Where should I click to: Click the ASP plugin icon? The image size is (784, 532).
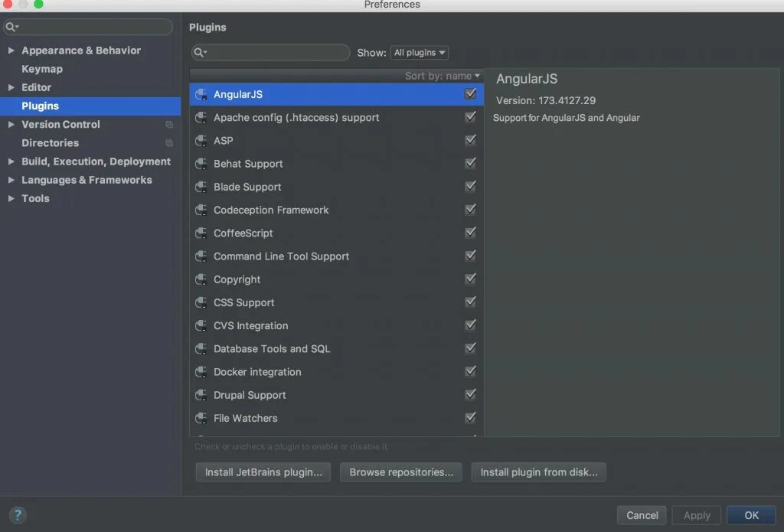pos(201,141)
